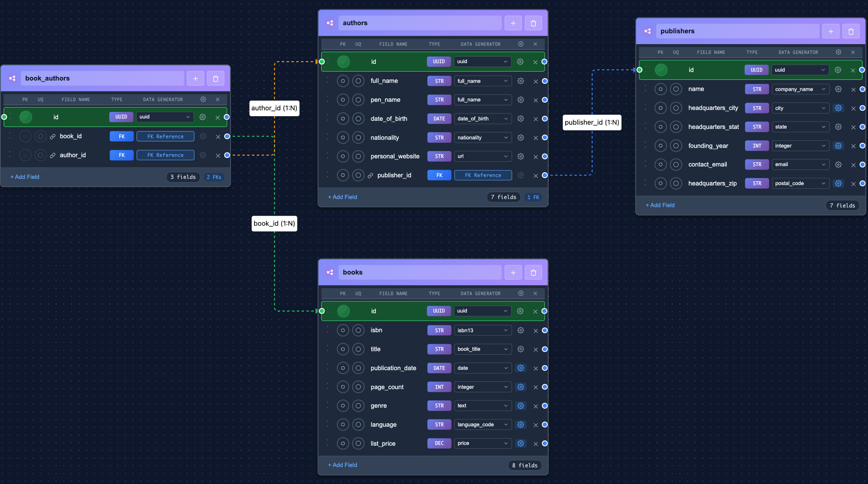Remove the isbn field using its X icon
Viewport: 868px width, 484px height.
pyautogui.click(x=535, y=330)
